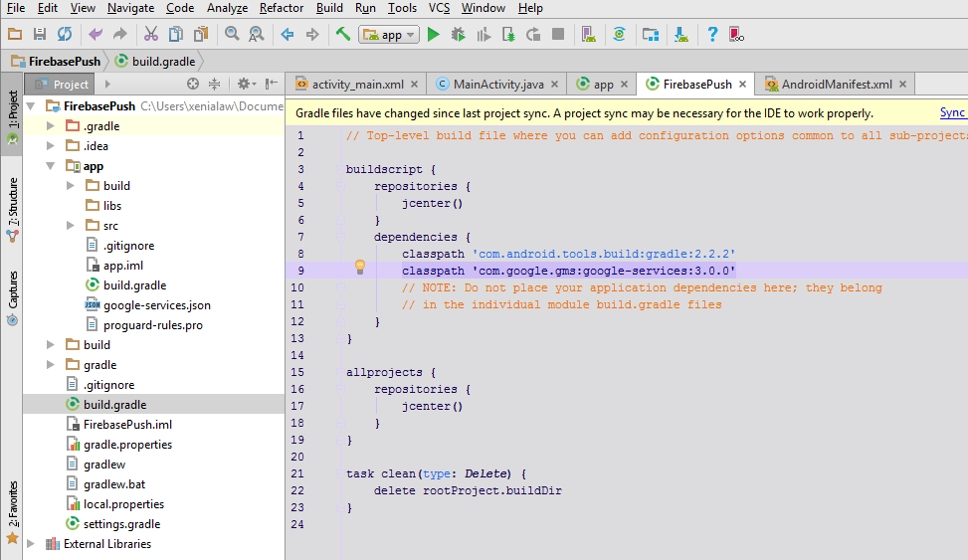This screenshot has height=560, width=968.
Task: Expand the src folder under app
Action: click(x=71, y=226)
